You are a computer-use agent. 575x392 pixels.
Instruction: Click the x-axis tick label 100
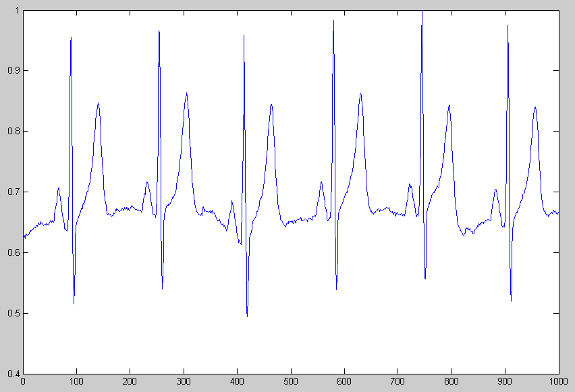76,381
